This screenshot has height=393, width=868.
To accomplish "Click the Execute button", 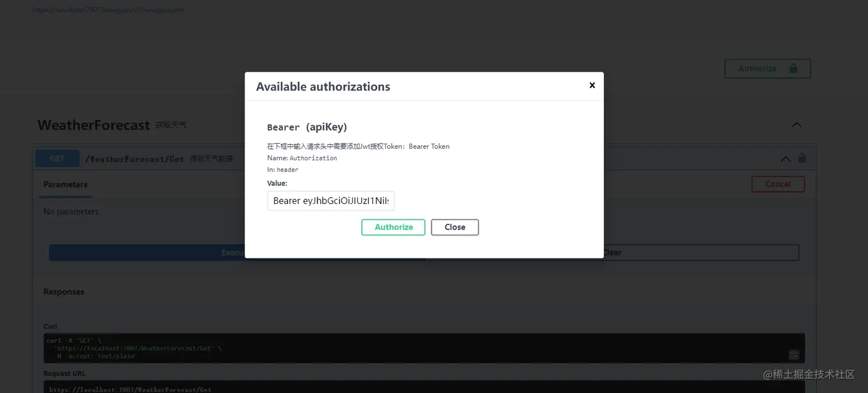I will [x=237, y=252].
